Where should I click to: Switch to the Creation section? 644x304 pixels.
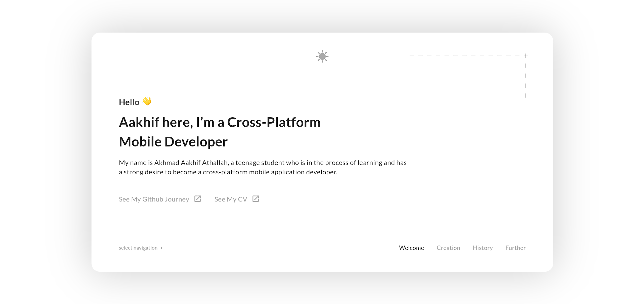click(448, 248)
